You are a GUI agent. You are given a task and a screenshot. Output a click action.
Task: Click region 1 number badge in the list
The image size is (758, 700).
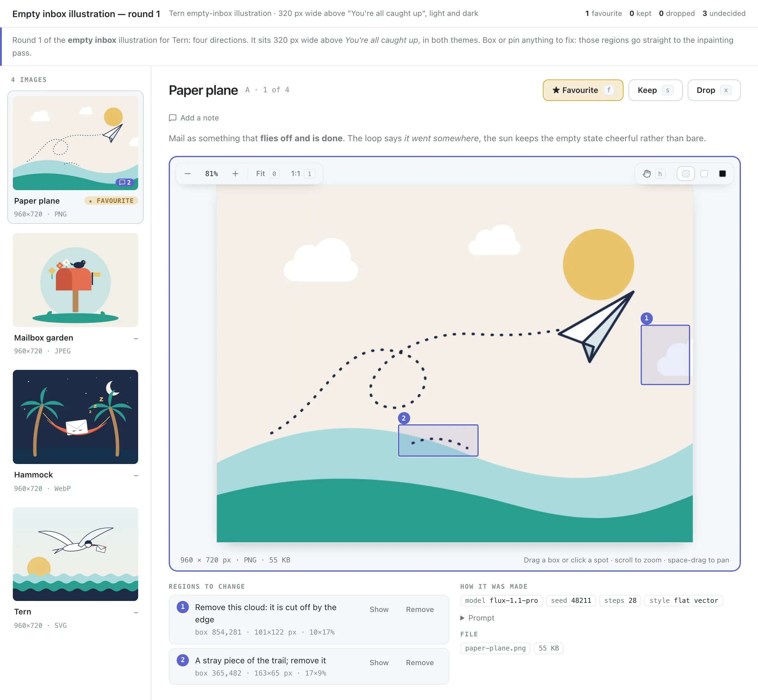click(182, 607)
